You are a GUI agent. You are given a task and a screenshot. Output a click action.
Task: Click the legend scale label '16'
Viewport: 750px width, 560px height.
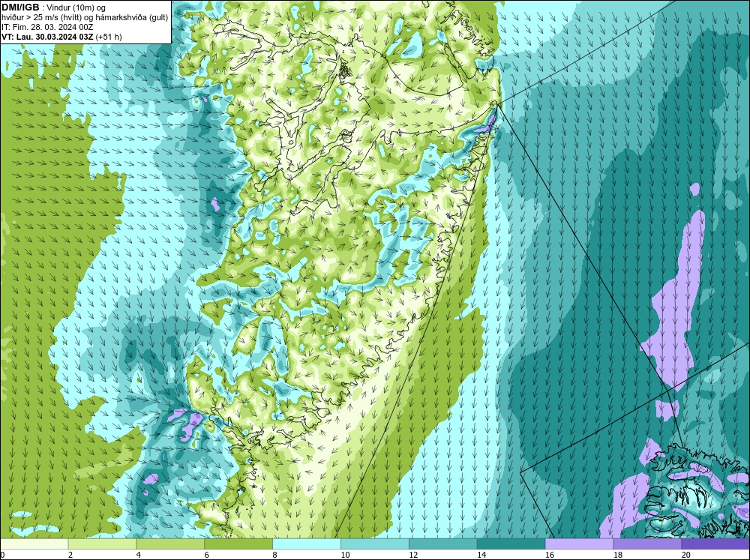(x=550, y=555)
